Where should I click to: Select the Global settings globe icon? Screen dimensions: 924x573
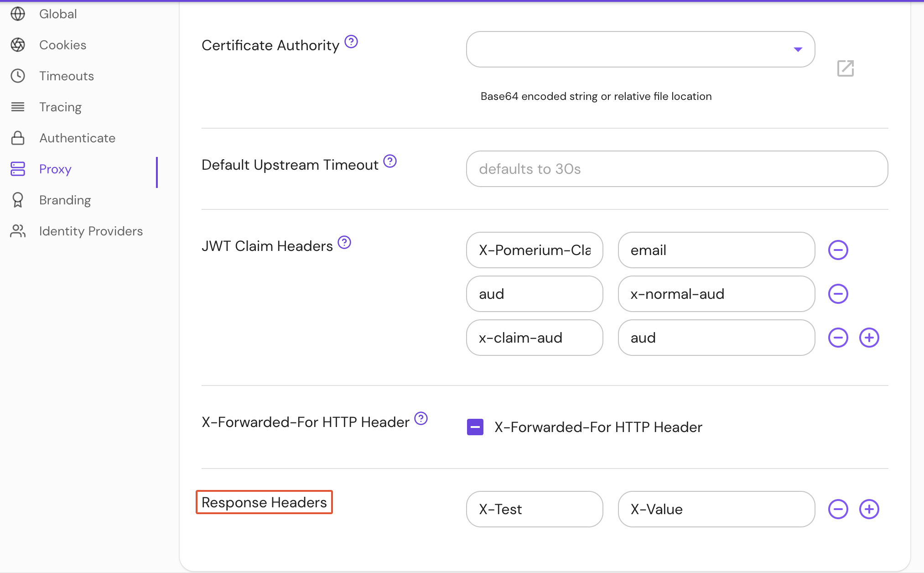[18, 14]
